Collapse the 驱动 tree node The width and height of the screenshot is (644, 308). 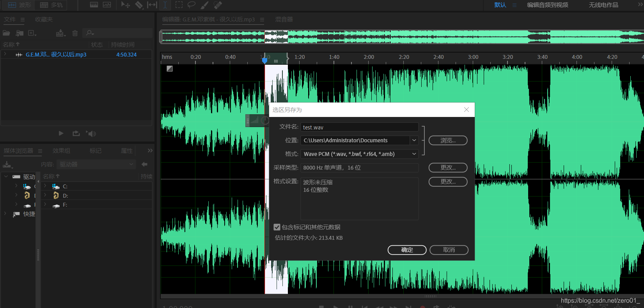(x=6, y=177)
